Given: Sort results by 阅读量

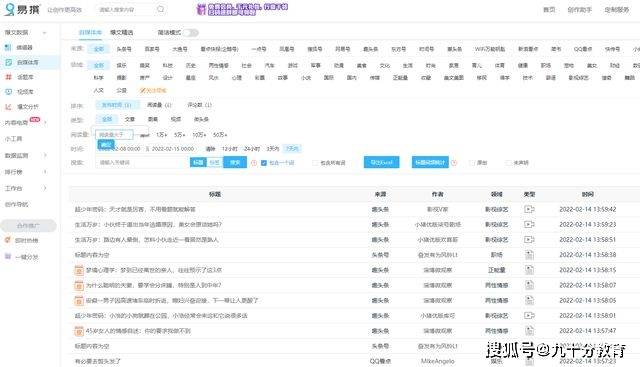Looking at the screenshot, I should click(x=159, y=105).
